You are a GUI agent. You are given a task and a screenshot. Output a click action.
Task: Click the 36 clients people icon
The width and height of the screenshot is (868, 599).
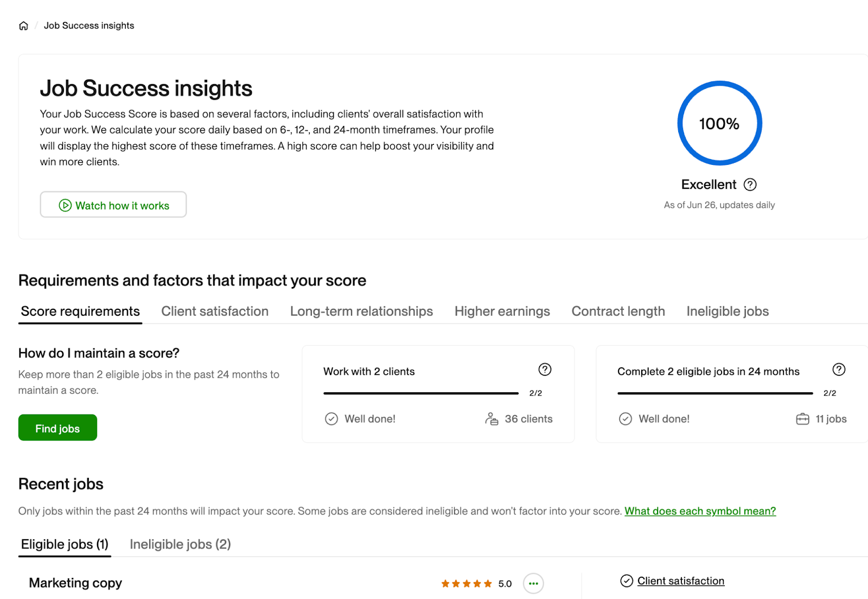(492, 419)
